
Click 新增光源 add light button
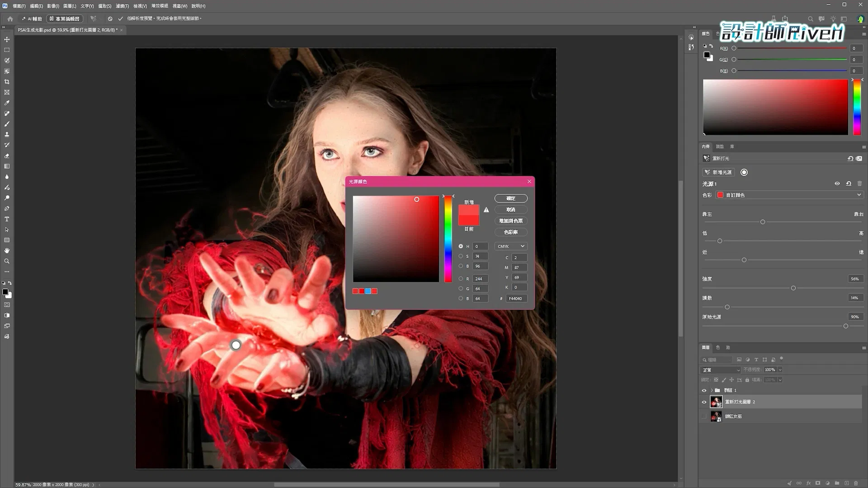(x=719, y=172)
